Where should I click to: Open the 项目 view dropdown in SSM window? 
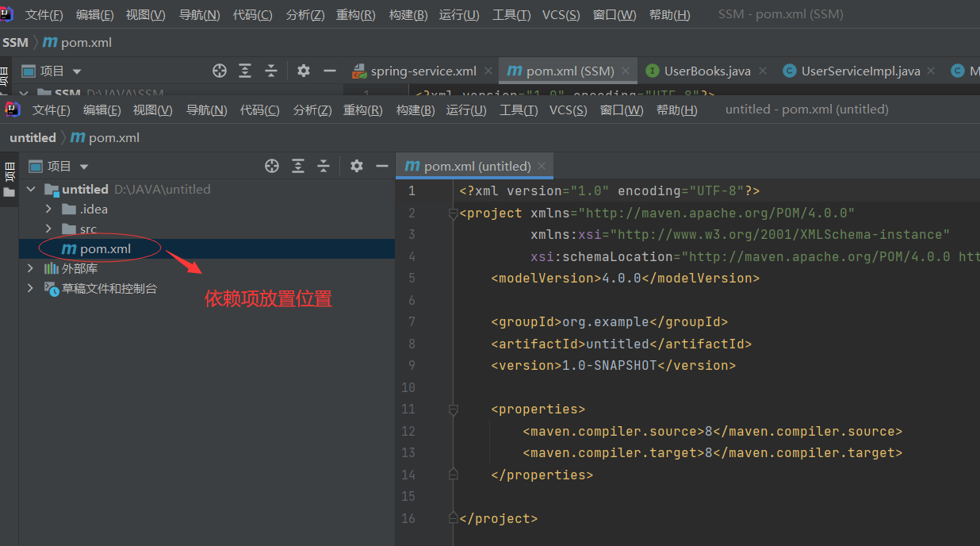pos(77,71)
